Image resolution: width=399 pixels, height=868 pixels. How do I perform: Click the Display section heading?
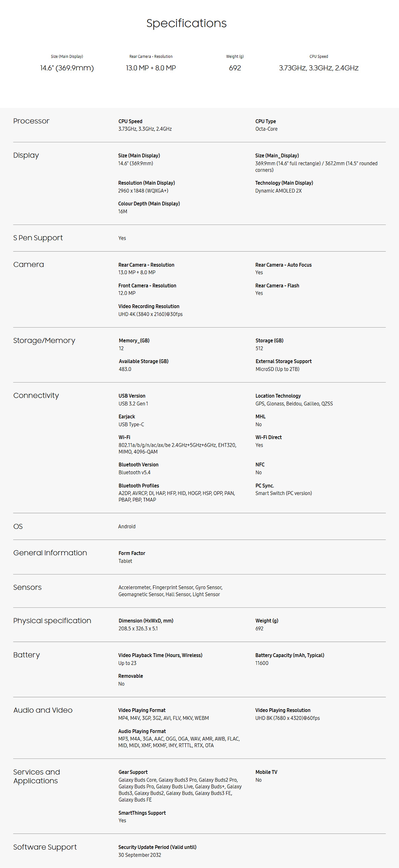pyautogui.click(x=26, y=155)
